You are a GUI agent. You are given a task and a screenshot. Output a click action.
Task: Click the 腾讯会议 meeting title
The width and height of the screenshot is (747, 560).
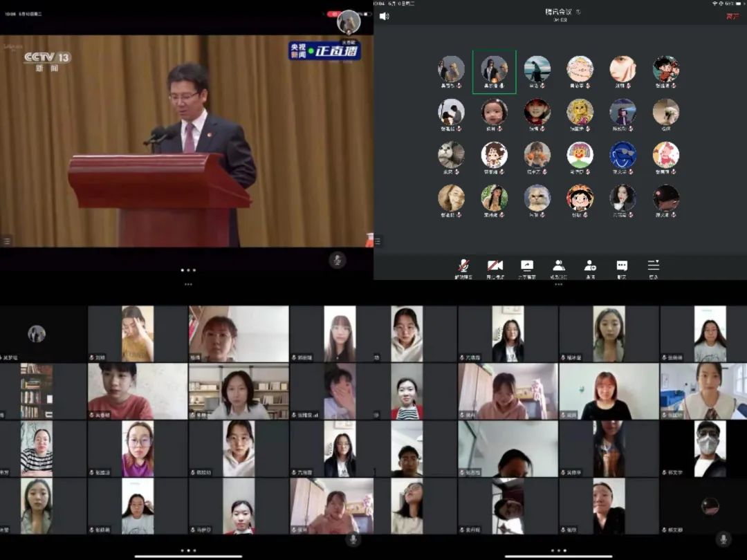pyautogui.click(x=558, y=12)
